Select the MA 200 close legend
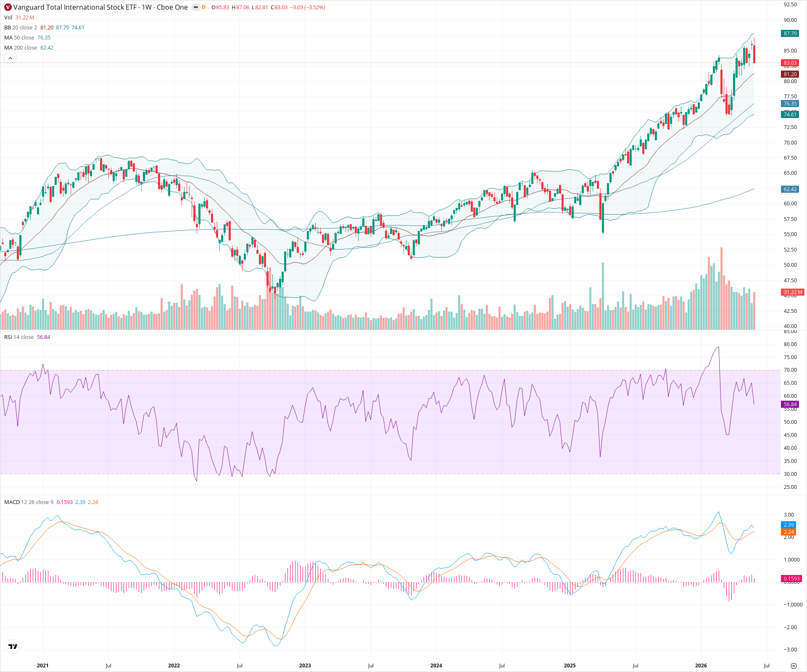The height and width of the screenshot is (672, 807). pos(29,47)
